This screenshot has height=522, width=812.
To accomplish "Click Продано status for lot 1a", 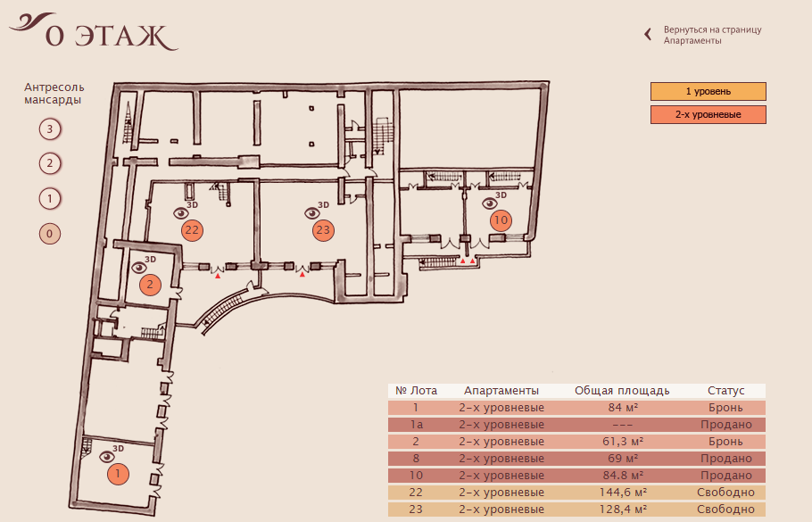I will 726,425.
